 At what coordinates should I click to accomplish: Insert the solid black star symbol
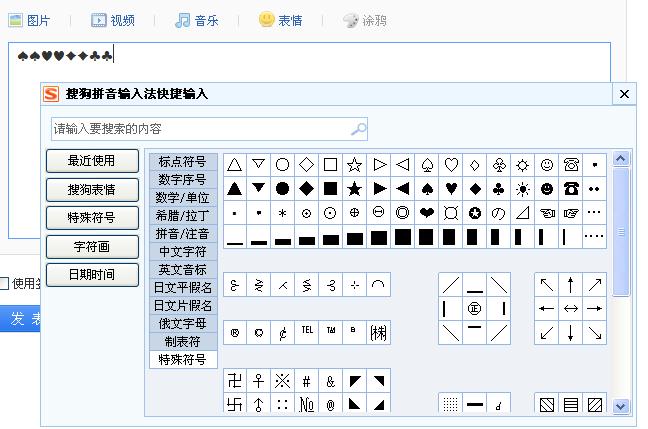click(x=355, y=189)
